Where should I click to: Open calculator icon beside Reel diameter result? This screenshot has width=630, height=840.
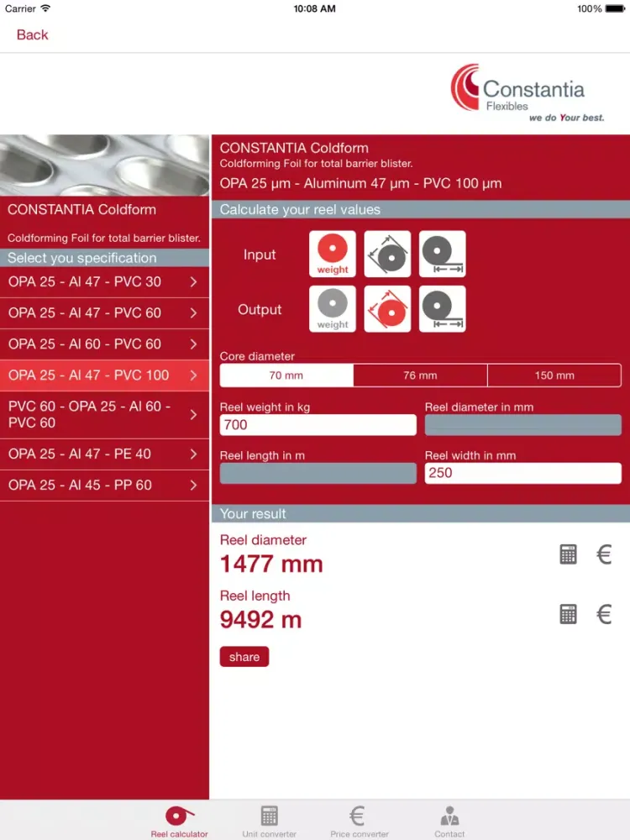point(568,554)
